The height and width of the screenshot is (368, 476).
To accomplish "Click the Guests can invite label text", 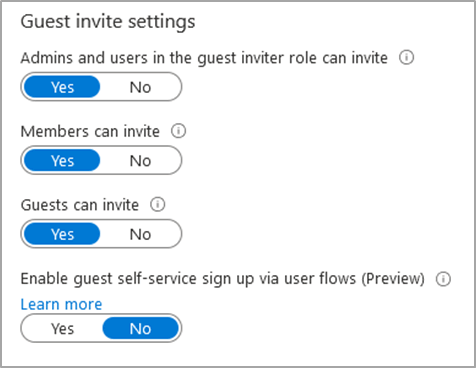I will 80,205.
